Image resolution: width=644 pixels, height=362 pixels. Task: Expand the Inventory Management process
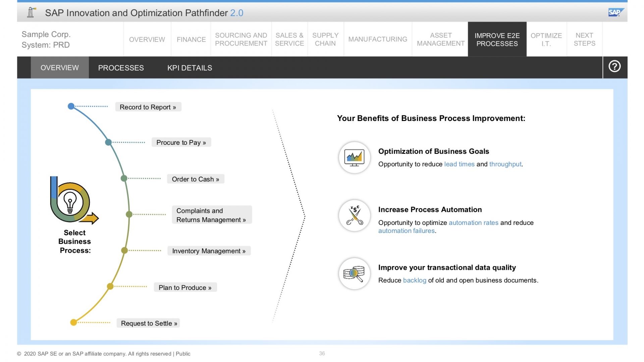[209, 251]
